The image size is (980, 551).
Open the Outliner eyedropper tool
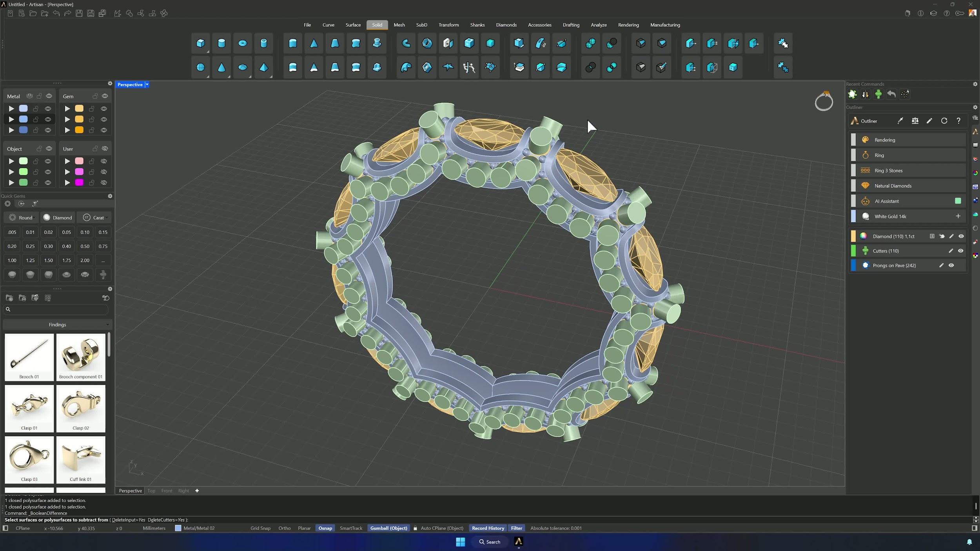tap(900, 121)
